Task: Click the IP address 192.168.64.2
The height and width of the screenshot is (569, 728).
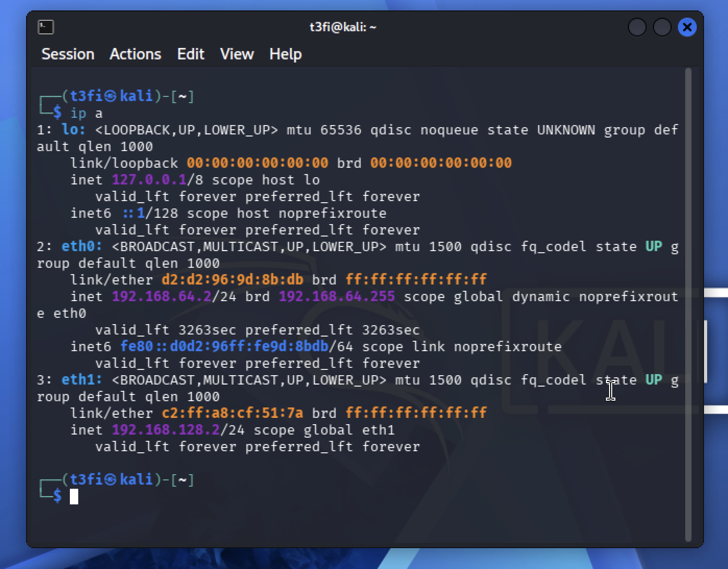Action: click(162, 296)
